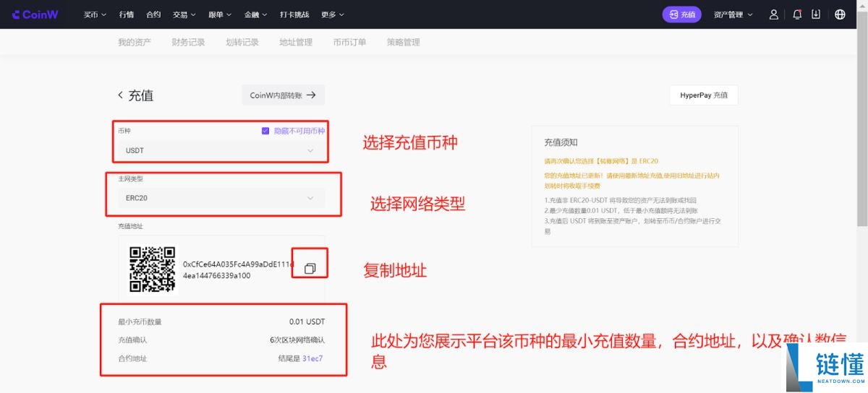Screen dimensions: 868x393
Task: Click the app download icon
Action: pyautogui.click(x=816, y=14)
